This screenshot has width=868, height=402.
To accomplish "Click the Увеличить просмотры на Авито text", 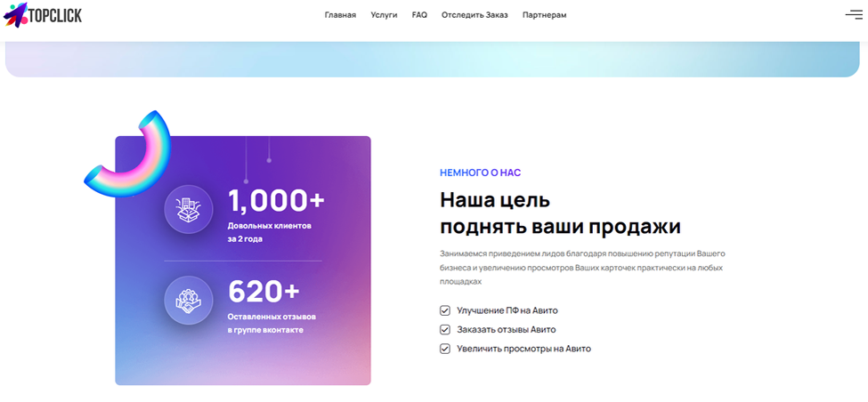I will pyautogui.click(x=524, y=349).
